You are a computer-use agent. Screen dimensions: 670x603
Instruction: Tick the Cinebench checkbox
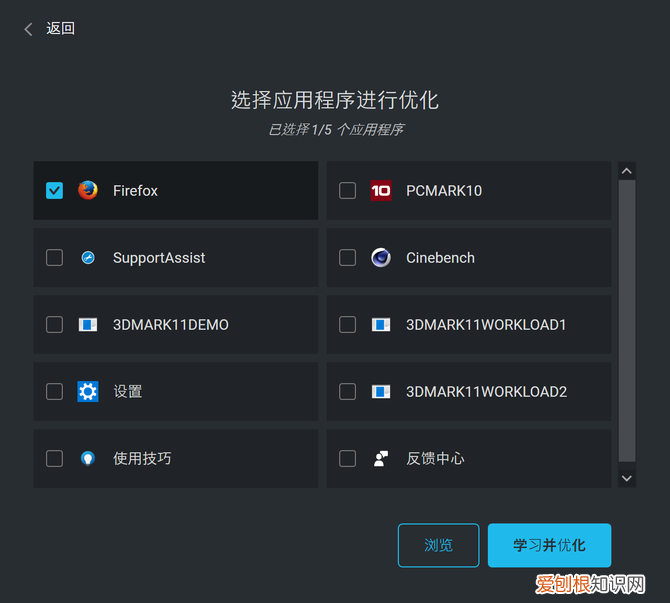point(347,258)
